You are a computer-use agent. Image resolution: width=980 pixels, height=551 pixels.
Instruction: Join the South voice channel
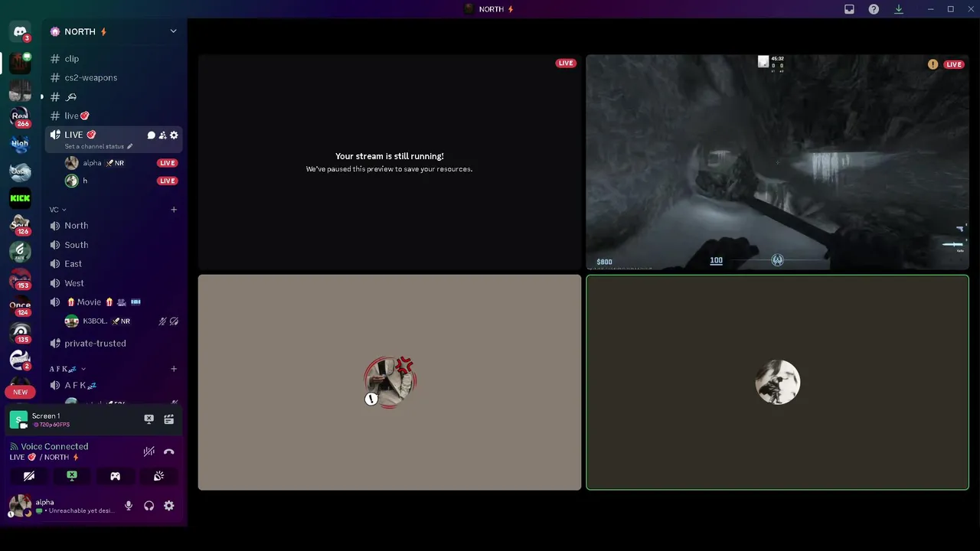click(x=113, y=245)
